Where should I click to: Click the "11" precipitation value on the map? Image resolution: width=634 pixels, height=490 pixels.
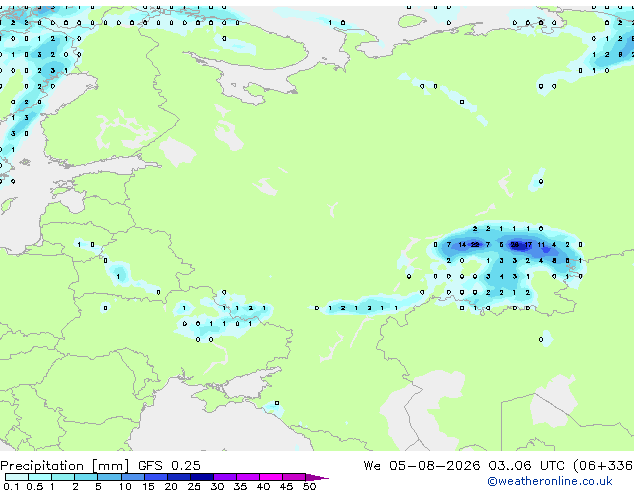coord(541,245)
